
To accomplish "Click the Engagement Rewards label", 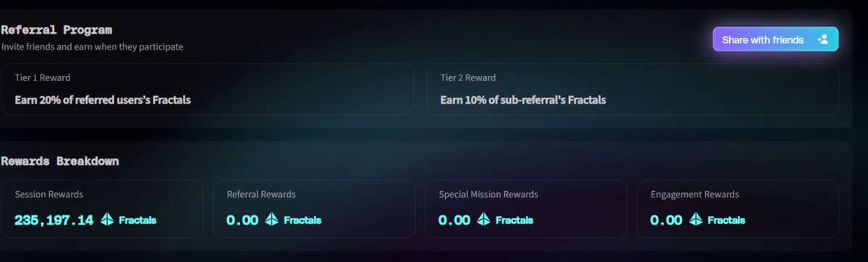I will [x=694, y=194].
